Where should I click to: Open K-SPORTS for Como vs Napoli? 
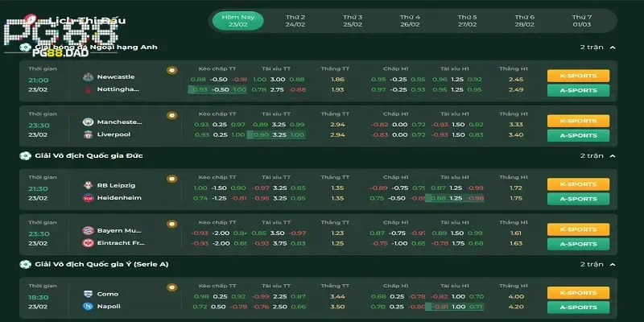pos(578,293)
